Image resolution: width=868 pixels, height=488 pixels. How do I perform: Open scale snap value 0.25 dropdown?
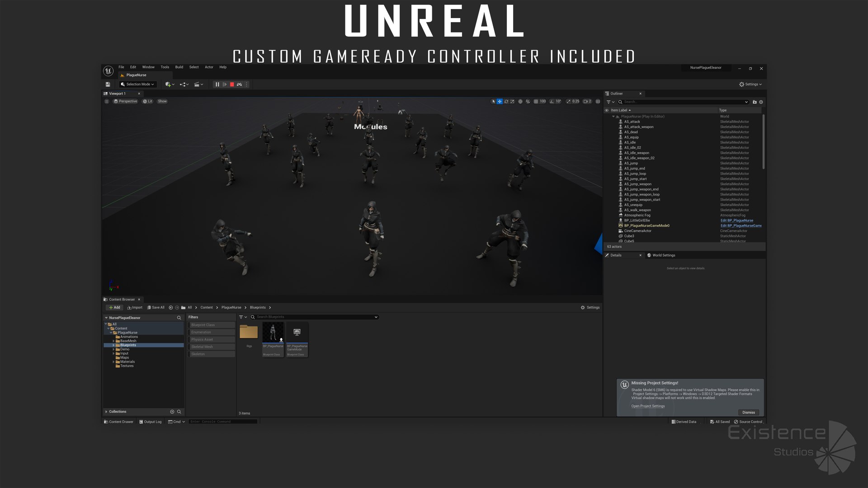tap(576, 102)
